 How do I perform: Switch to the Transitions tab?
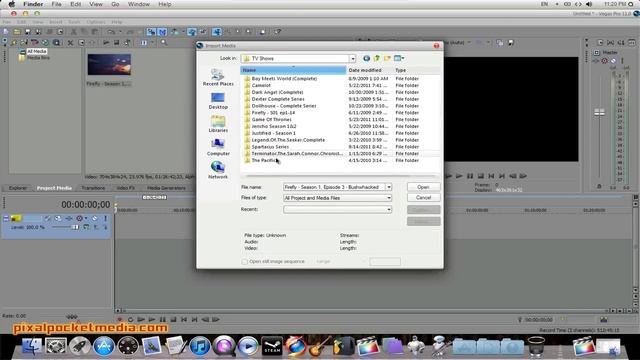tap(93, 188)
